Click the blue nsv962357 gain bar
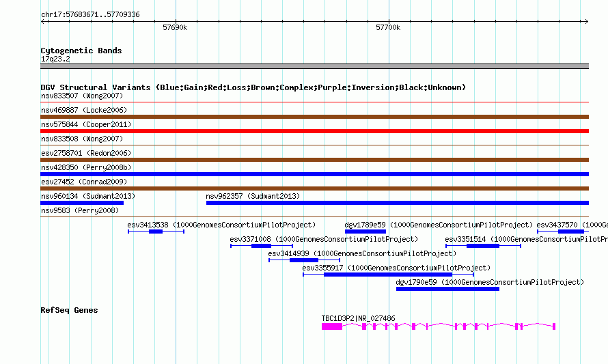 coord(398,203)
